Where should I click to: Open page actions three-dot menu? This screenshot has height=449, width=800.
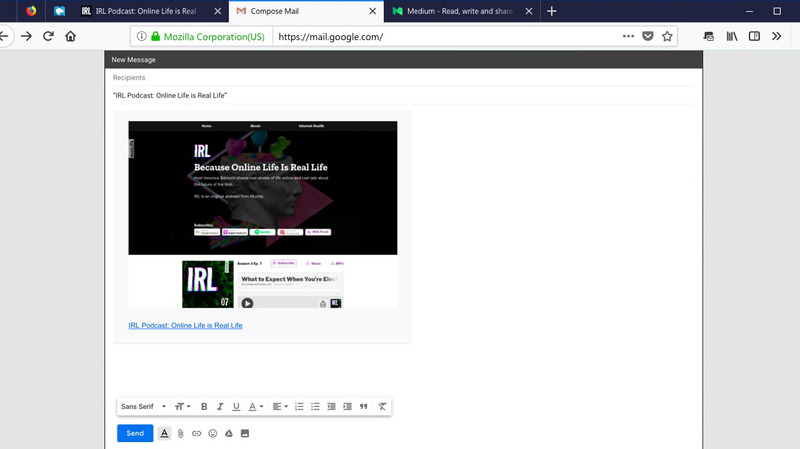tap(629, 36)
